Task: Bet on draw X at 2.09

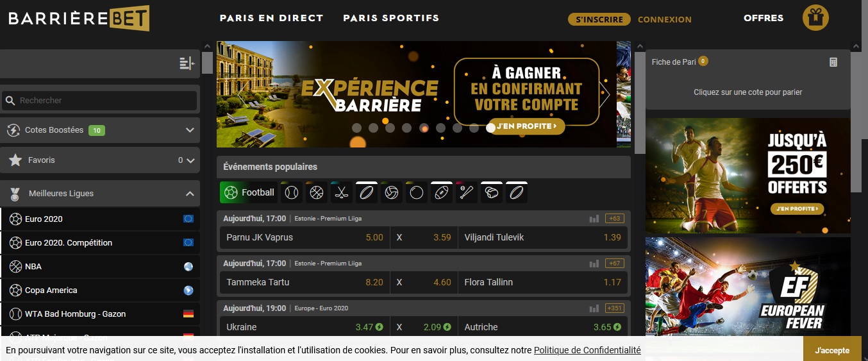Action: (x=423, y=327)
